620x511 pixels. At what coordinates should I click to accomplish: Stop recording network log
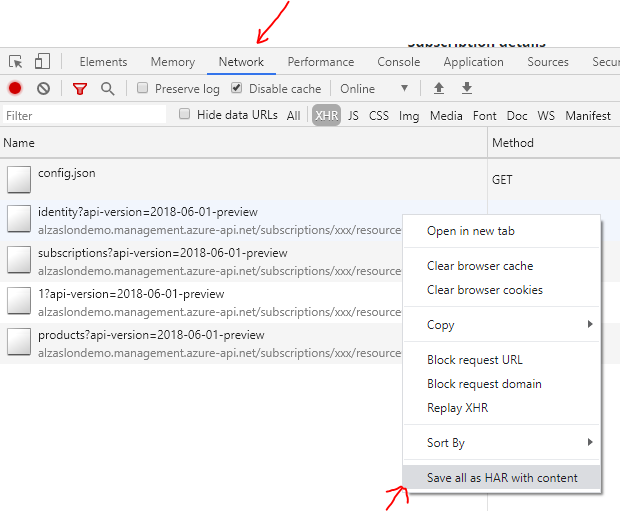(x=15, y=88)
